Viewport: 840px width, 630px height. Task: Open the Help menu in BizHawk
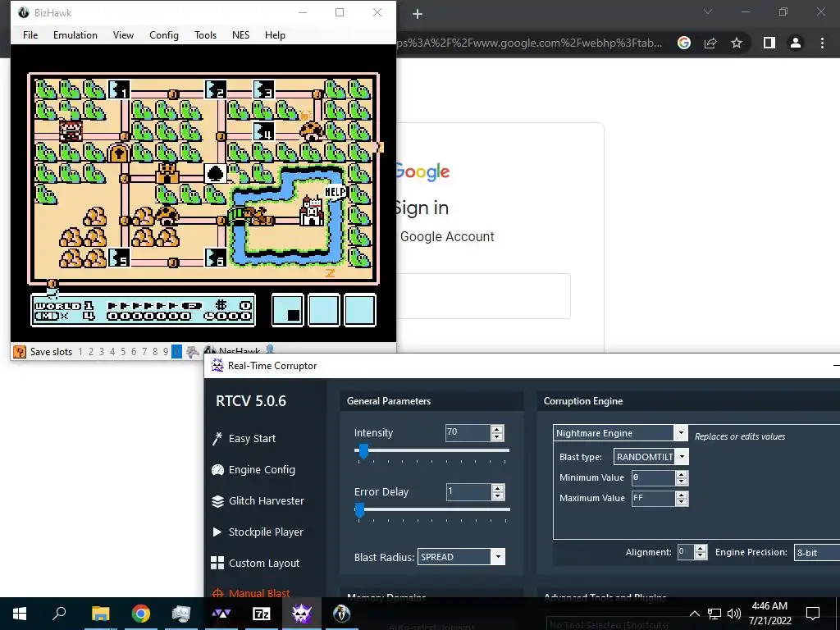tap(275, 34)
